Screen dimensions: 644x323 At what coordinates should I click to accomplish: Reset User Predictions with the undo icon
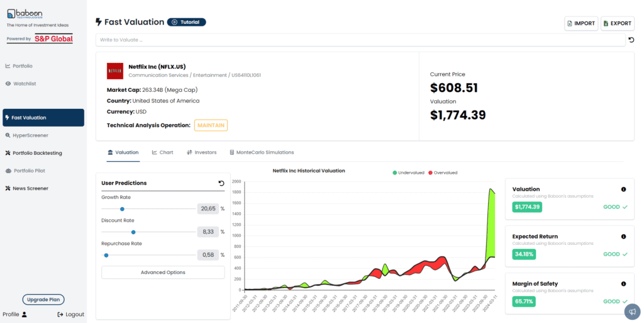coord(221,183)
